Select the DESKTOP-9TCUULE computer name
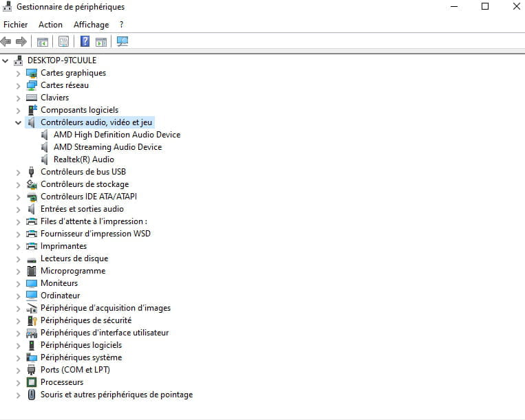This screenshot has height=420, width=525. pos(62,60)
